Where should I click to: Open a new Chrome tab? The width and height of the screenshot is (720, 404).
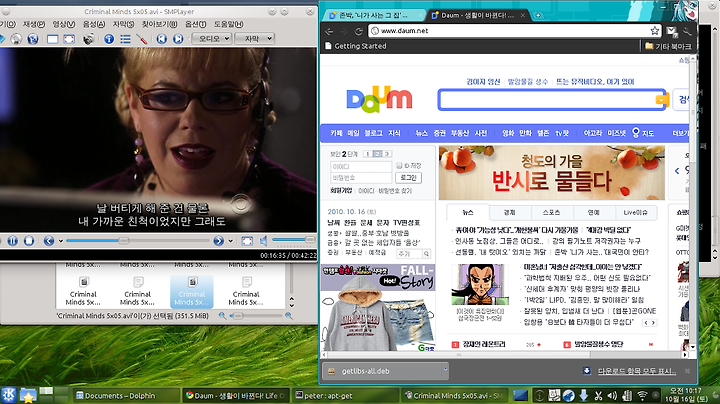538,15
